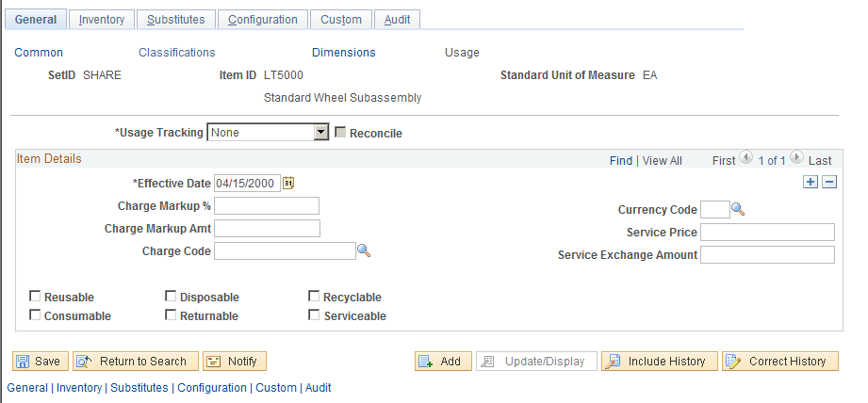Click the Notify button
This screenshot has width=868, height=403.
coord(235,361)
